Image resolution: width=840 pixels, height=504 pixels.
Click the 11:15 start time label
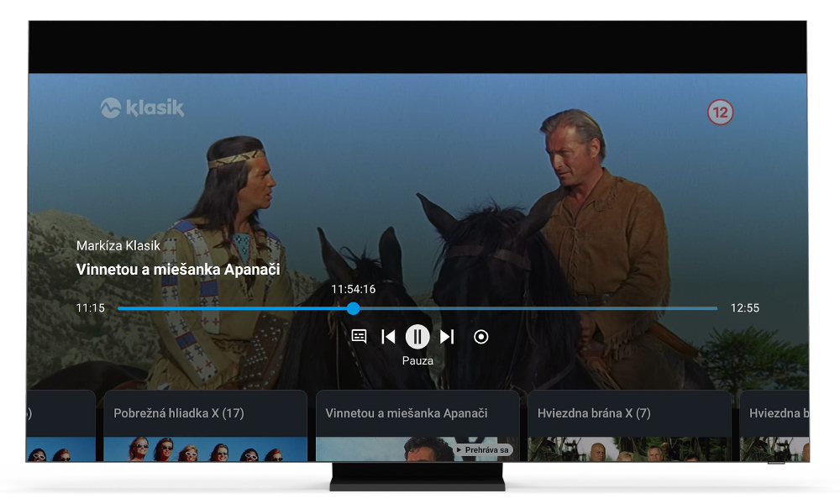pyautogui.click(x=90, y=308)
